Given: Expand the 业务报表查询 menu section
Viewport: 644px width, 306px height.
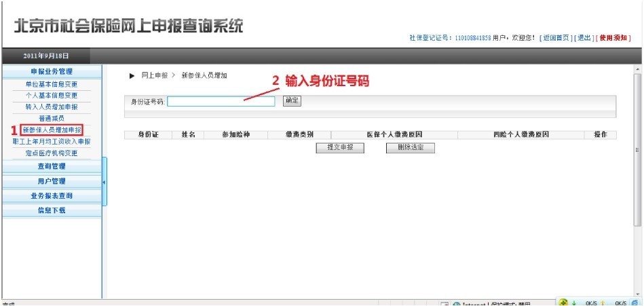Looking at the screenshot, I should pos(52,196).
